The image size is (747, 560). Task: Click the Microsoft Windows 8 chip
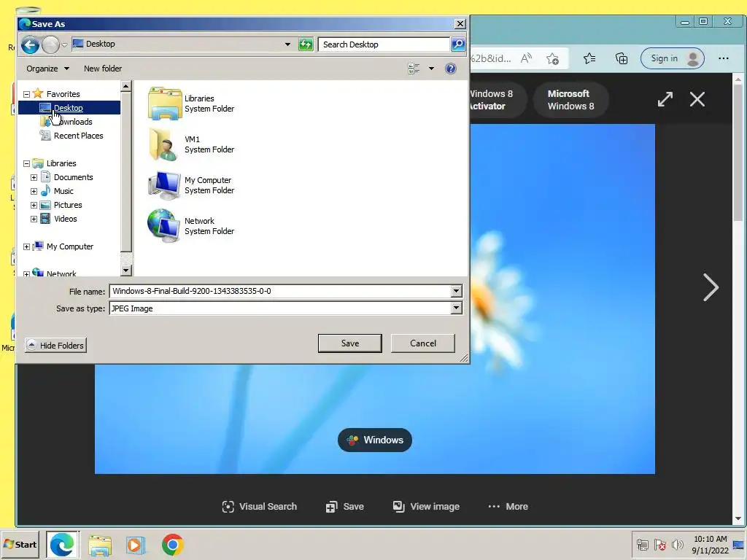570,100
